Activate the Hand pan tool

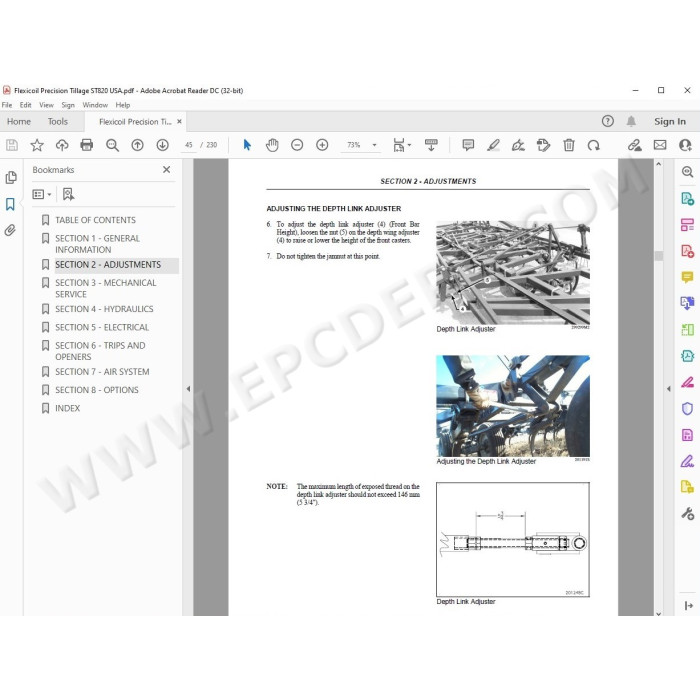point(272,145)
